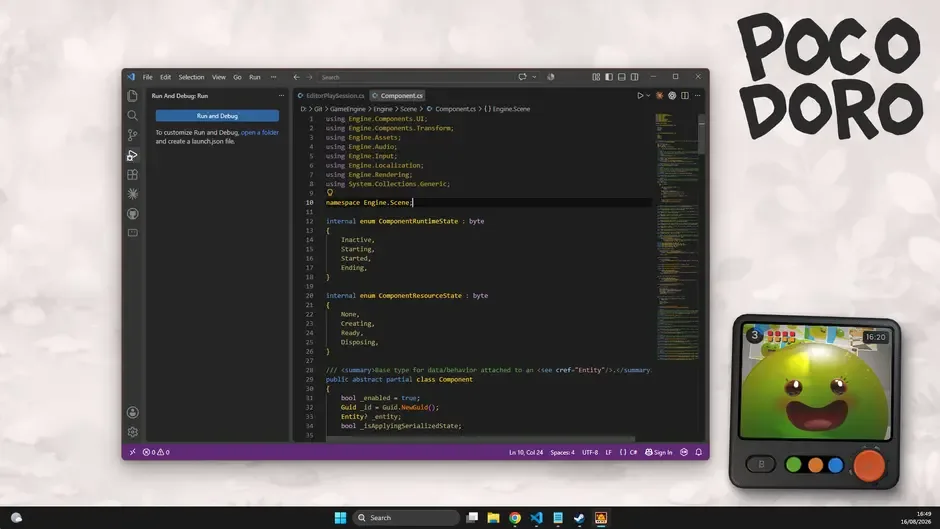940x529 pixels.
Task: Select the Component.cs tab
Action: click(x=398, y=95)
